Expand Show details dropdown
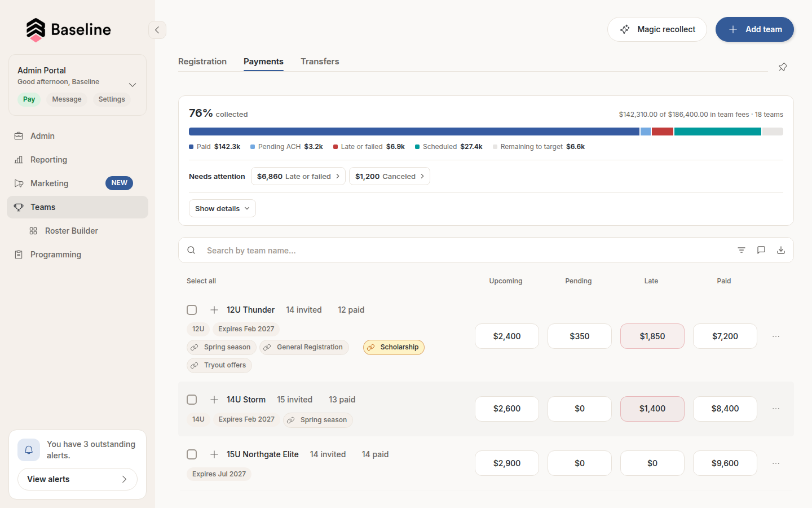The height and width of the screenshot is (508, 812). (222, 208)
